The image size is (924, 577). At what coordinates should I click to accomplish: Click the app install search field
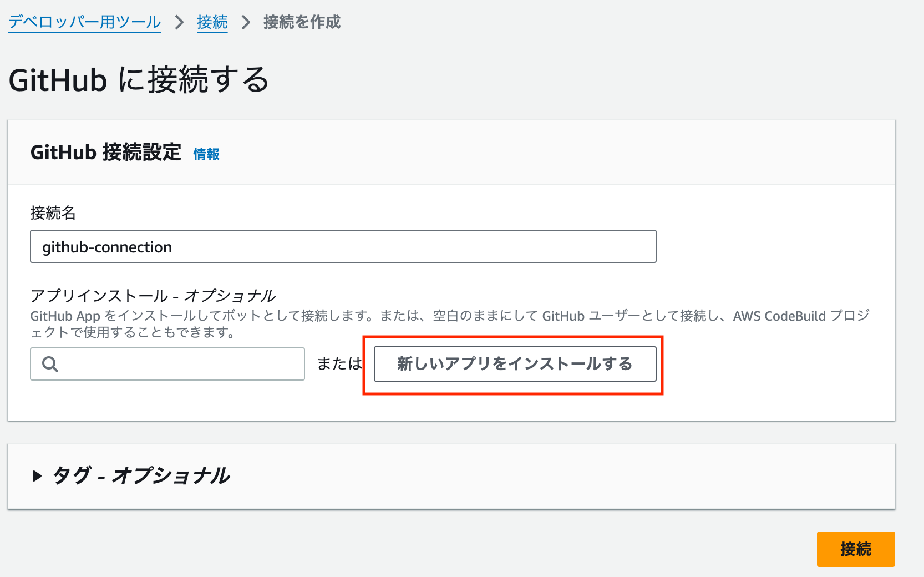click(167, 364)
